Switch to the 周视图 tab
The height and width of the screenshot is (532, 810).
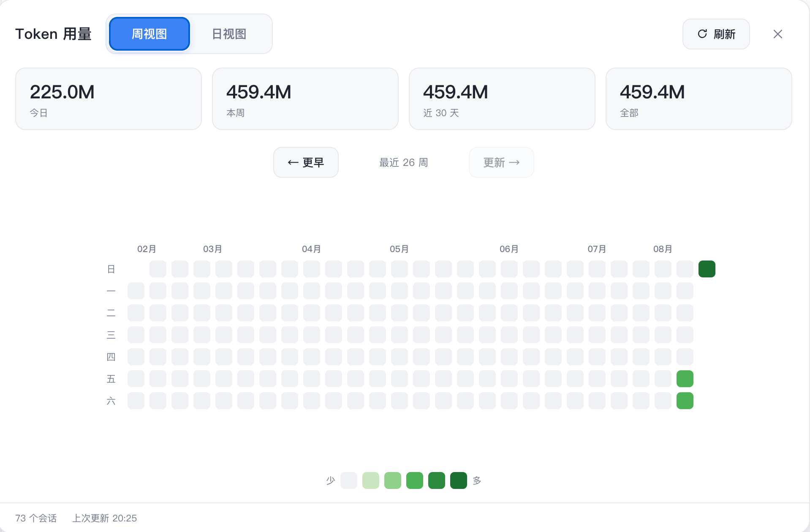click(149, 34)
